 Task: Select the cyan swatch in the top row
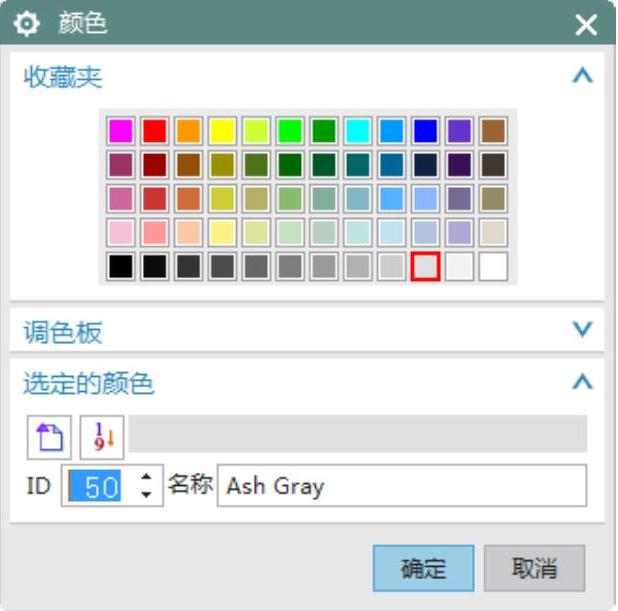[x=358, y=131]
